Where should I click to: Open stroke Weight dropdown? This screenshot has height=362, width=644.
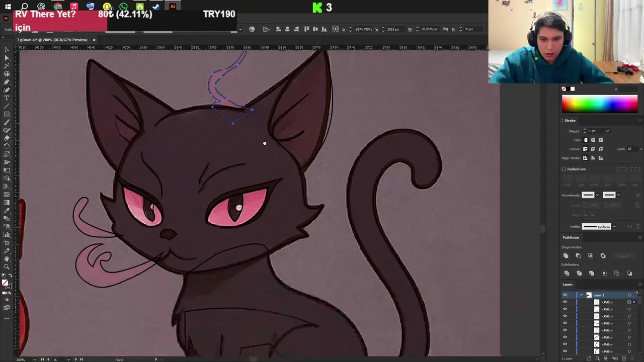click(607, 131)
